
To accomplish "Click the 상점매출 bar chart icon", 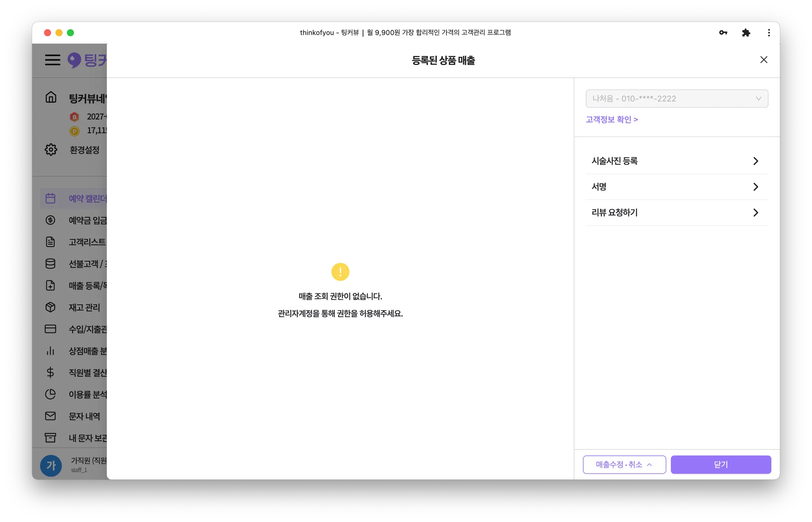I will [x=50, y=351].
